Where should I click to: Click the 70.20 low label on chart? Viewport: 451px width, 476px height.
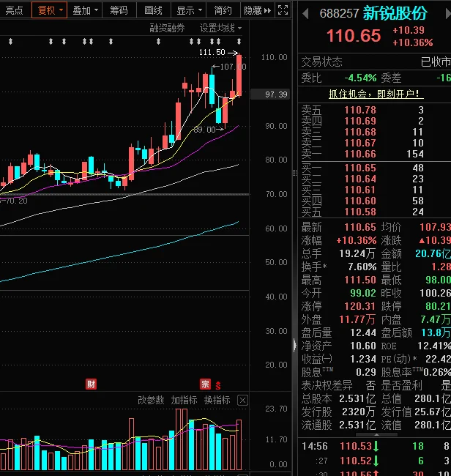click(x=15, y=201)
